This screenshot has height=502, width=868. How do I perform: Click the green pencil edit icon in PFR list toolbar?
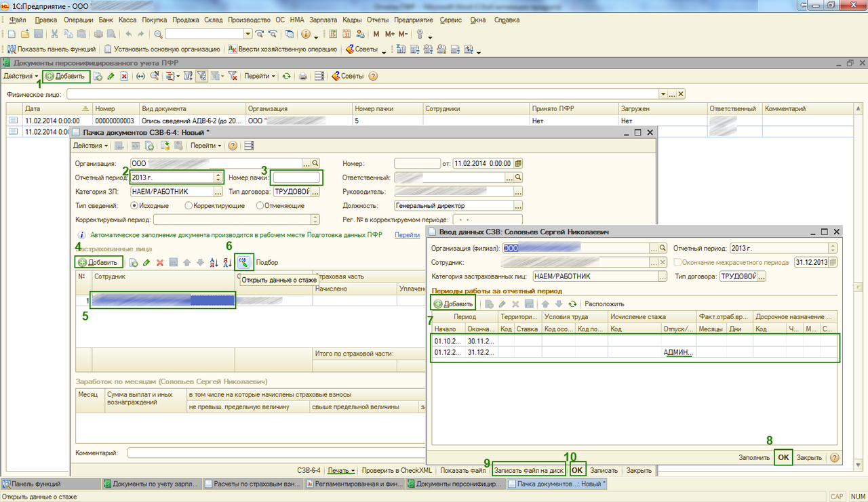click(111, 77)
